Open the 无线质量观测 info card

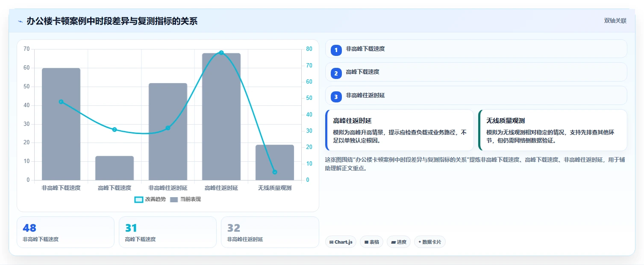pyautogui.click(x=553, y=130)
